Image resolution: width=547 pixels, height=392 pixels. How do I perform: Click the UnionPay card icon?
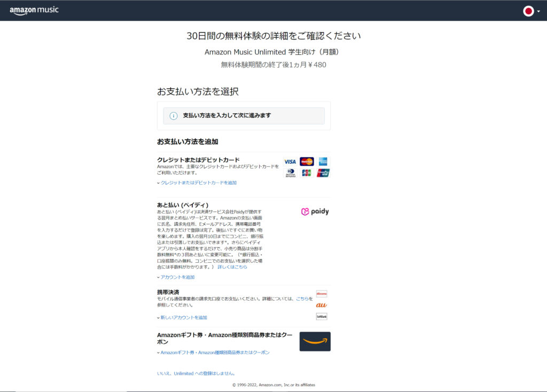[323, 173]
